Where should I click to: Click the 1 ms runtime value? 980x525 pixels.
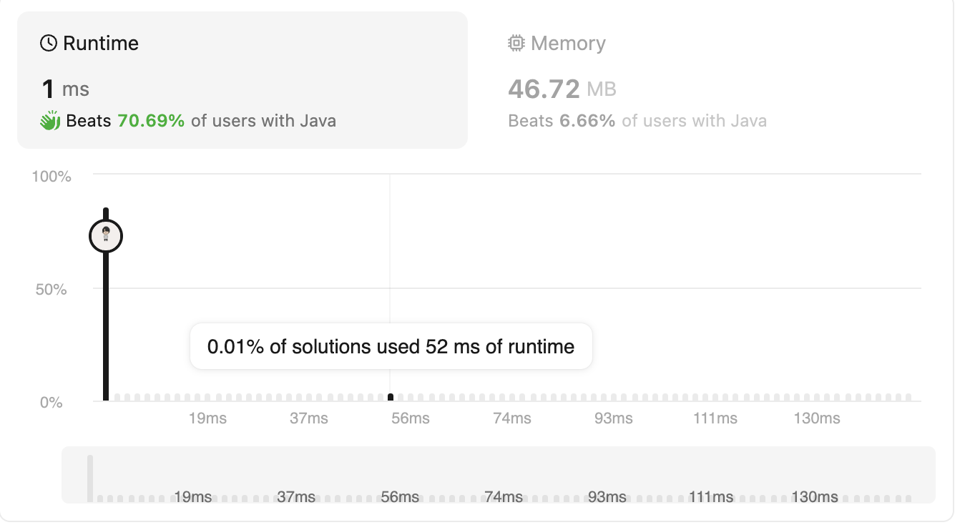pyautogui.click(x=65, y=89)
